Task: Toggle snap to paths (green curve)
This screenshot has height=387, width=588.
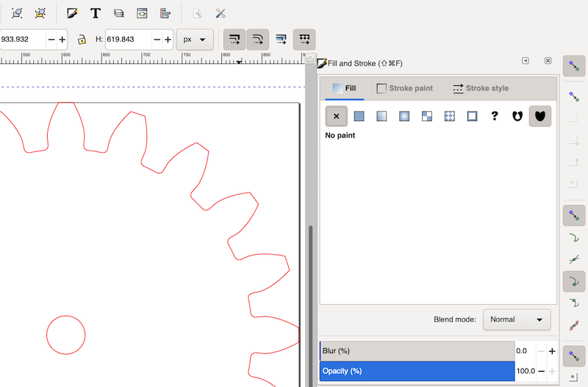Action: point(574,237)
